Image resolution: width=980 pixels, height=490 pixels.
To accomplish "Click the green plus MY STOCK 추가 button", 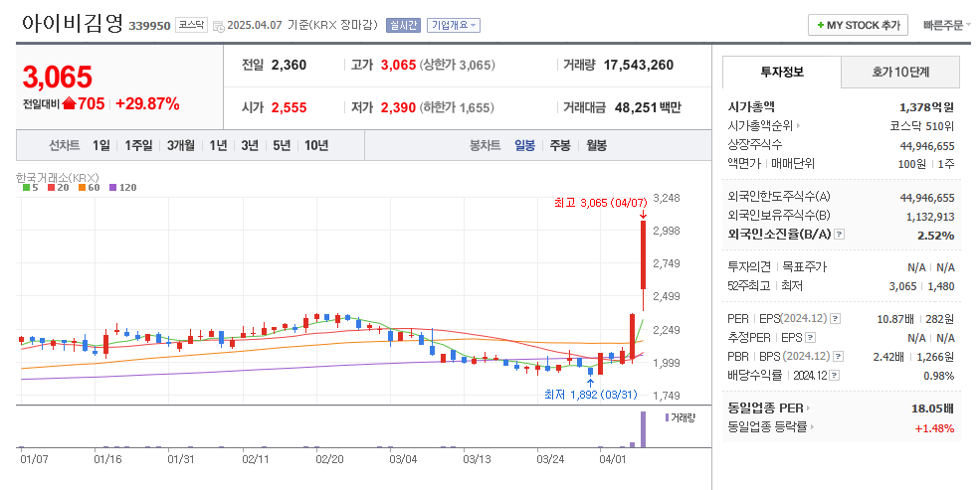I will point(858,25).
